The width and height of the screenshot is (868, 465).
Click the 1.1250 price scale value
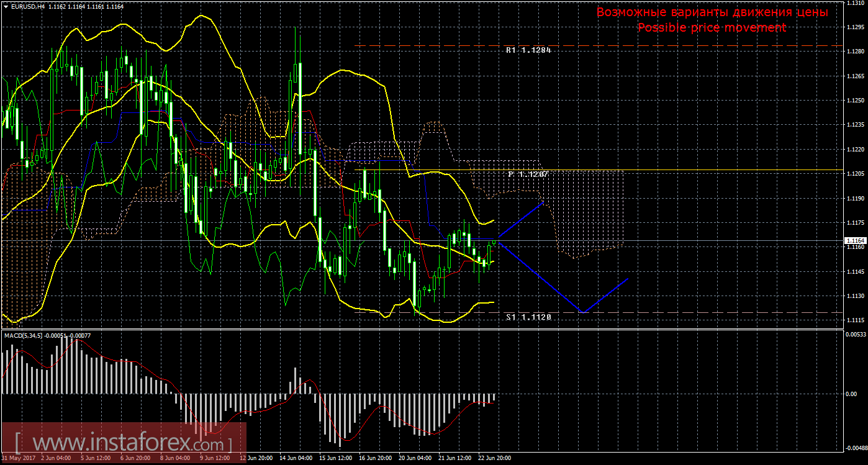pyautogui.click(x=855, y=101)
